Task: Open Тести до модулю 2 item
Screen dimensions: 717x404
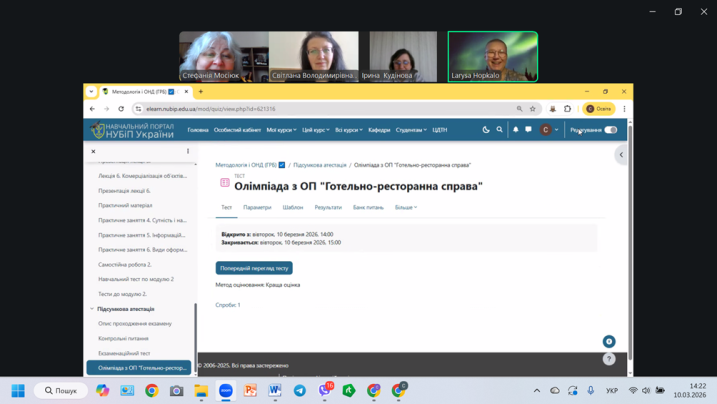Action: tap(122, 294)
